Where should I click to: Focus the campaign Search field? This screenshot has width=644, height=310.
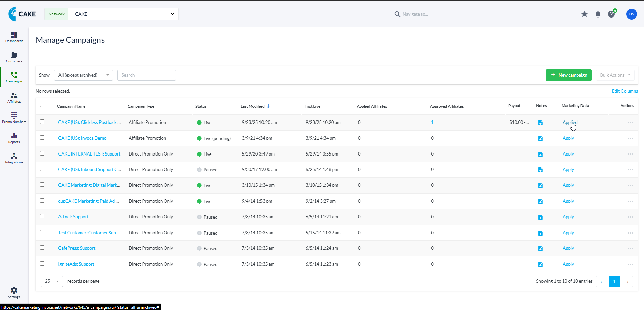(x=147, y=75)
